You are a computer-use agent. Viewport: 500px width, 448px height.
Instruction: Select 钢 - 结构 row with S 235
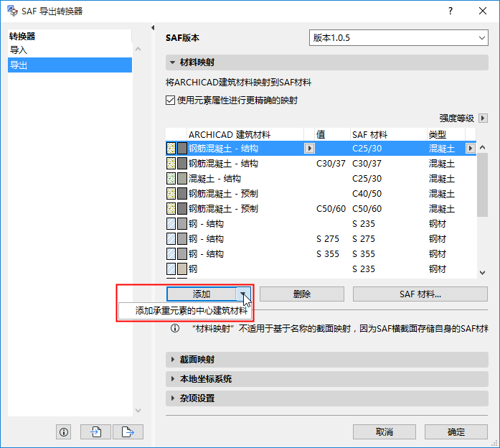click(321, 224)
